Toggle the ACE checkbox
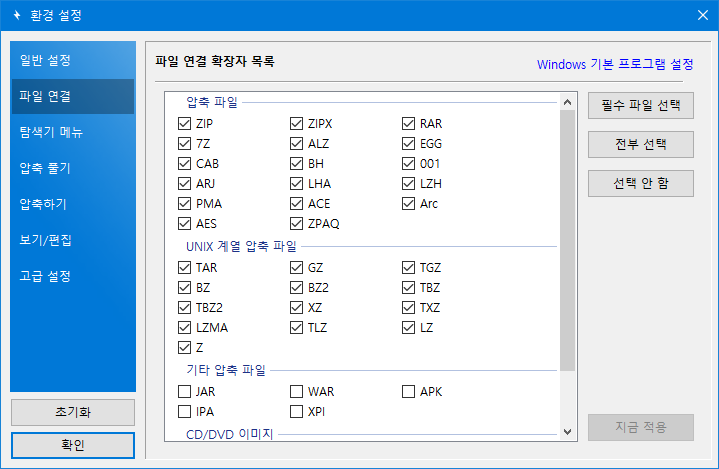 296,204
